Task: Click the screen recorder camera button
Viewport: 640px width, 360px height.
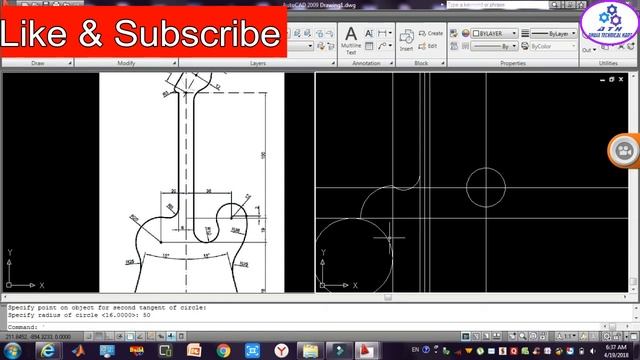Action: click(624, 151)
